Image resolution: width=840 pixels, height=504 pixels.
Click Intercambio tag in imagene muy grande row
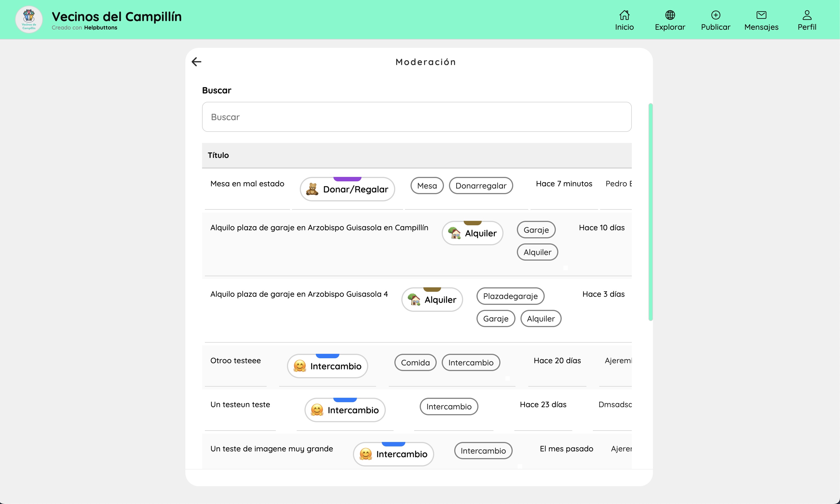click(483, 451)
